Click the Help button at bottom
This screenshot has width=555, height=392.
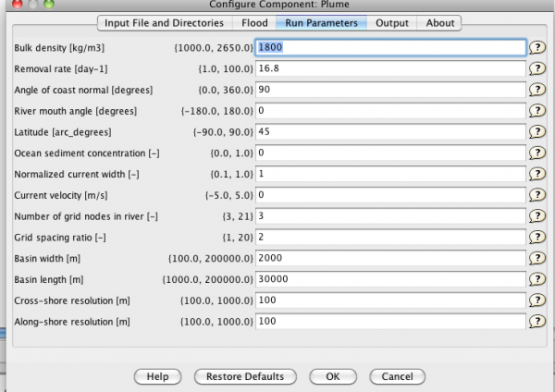pyautogui.click(x=157, y=376)
